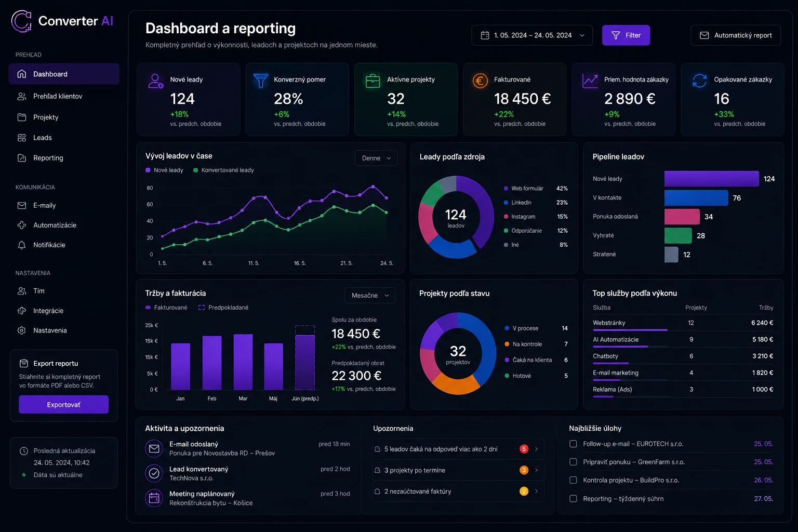Click the Nastavenia gear icon
798x532 pixels.
click(x=22, y=330)
